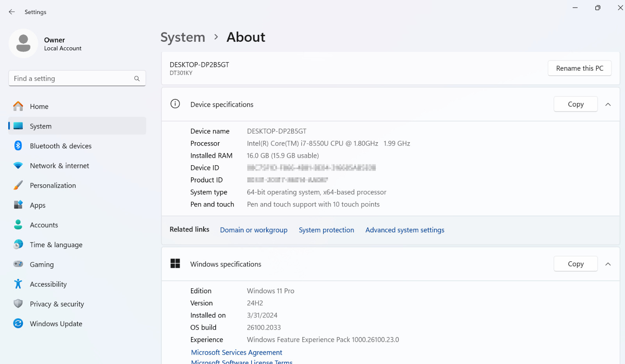Open Advanced system settings link
625x364 pixels.
(405, 230)
